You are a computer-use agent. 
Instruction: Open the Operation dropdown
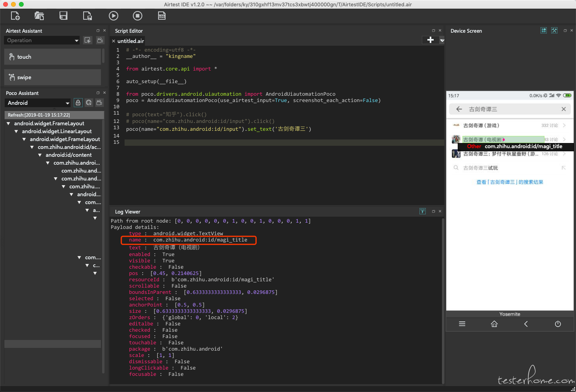tap(42, 40)
